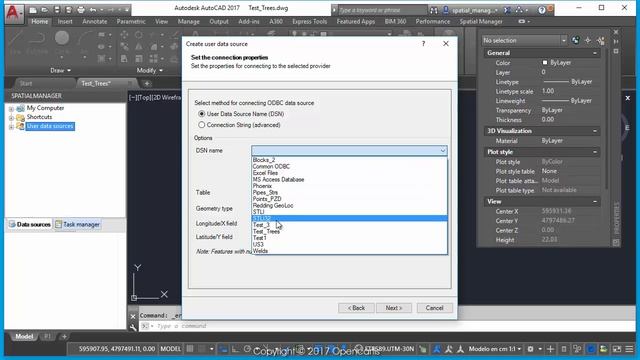Expand the Modify panel arrow
The height and width of the screenshot is (360, 640).
(x=161, y=71)
